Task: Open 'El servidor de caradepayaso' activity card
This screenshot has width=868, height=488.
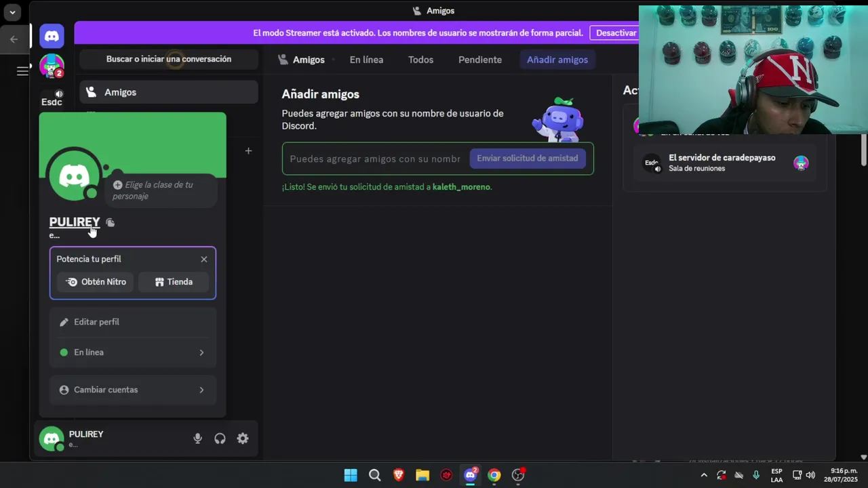Action: point(725,163)
